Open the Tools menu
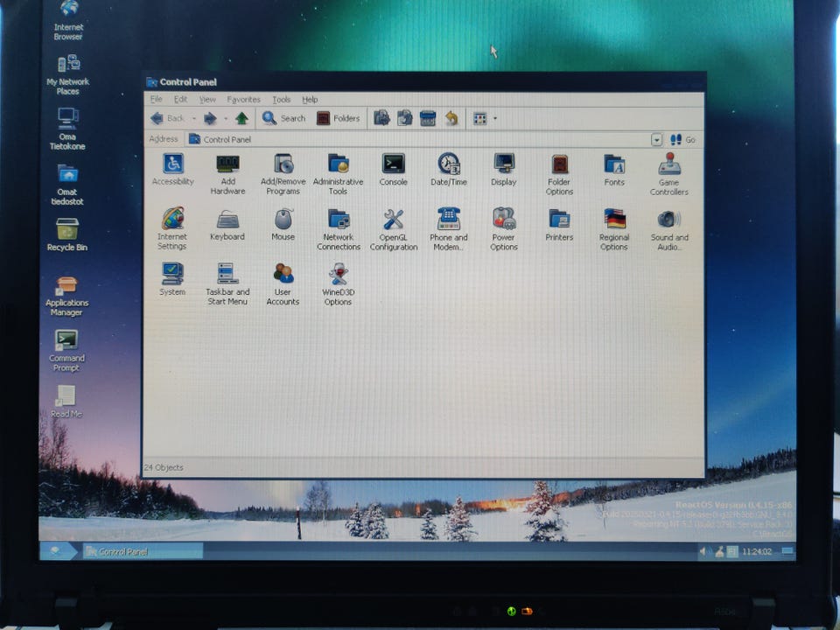Viewport: 840px width, 630px height. (x=281, y=100)
